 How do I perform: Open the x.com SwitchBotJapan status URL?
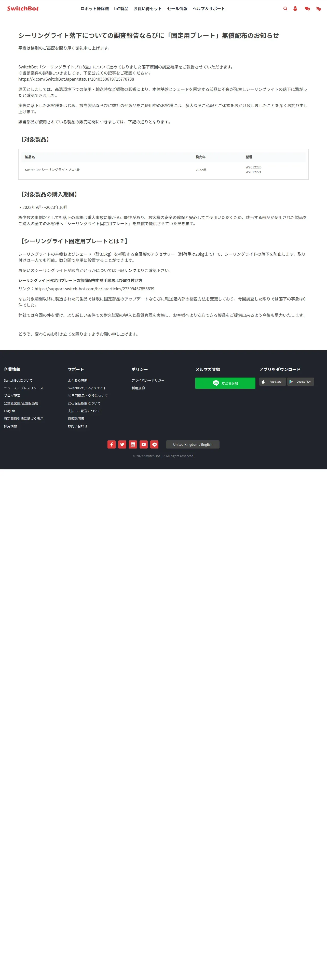click(x=76, y=79)
